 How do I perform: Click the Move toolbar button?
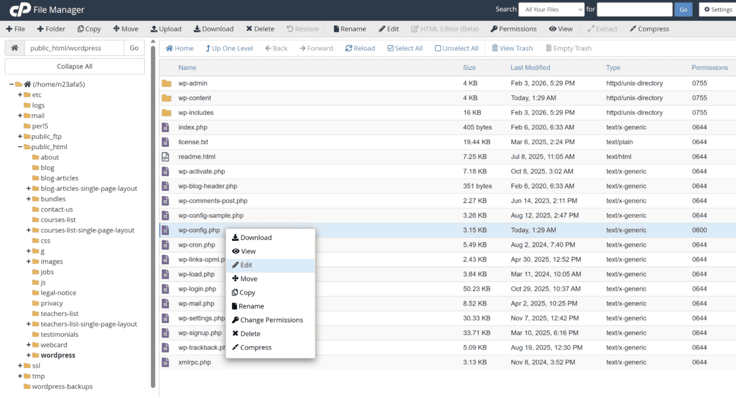click(x=126, y=29)
